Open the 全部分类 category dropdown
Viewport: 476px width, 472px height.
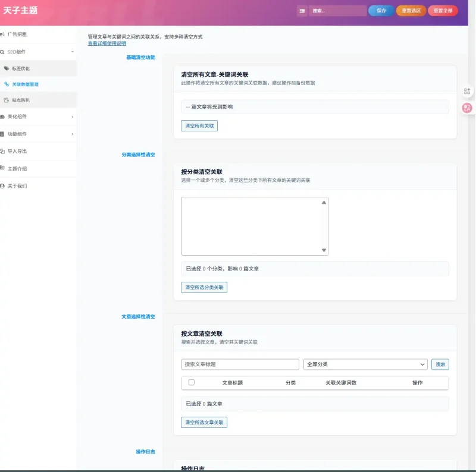click(x=365, y=364)
